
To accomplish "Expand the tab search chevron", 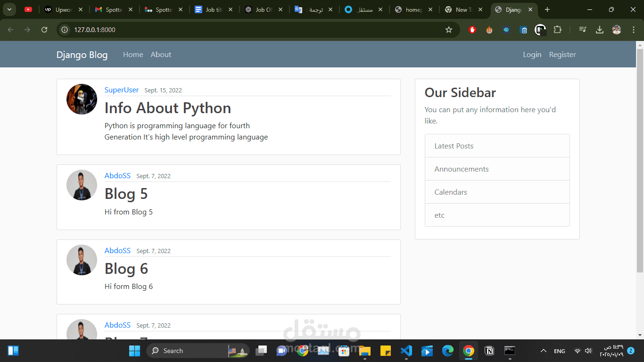I will (9, 9).
